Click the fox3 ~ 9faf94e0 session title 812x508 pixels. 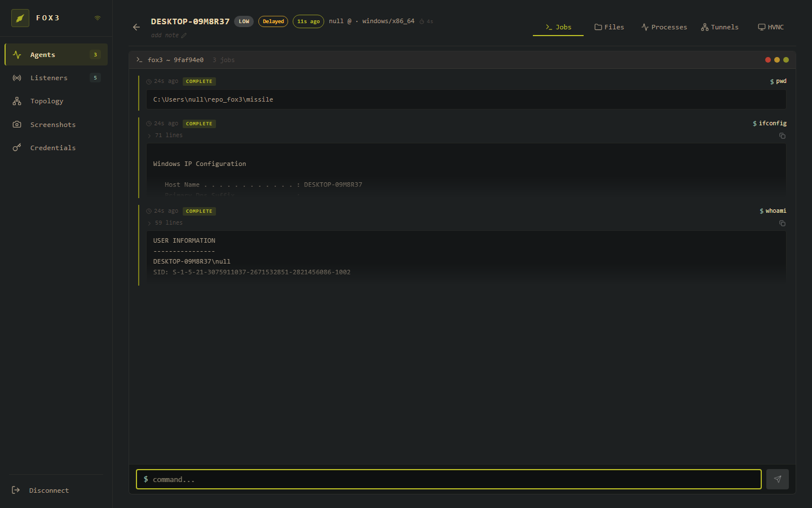pos(175,60)
